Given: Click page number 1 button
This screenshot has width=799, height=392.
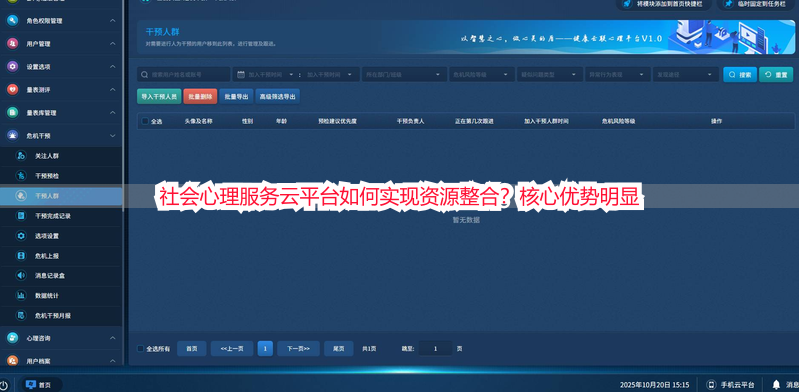Looking at the screenshot, I should [265, 349].
